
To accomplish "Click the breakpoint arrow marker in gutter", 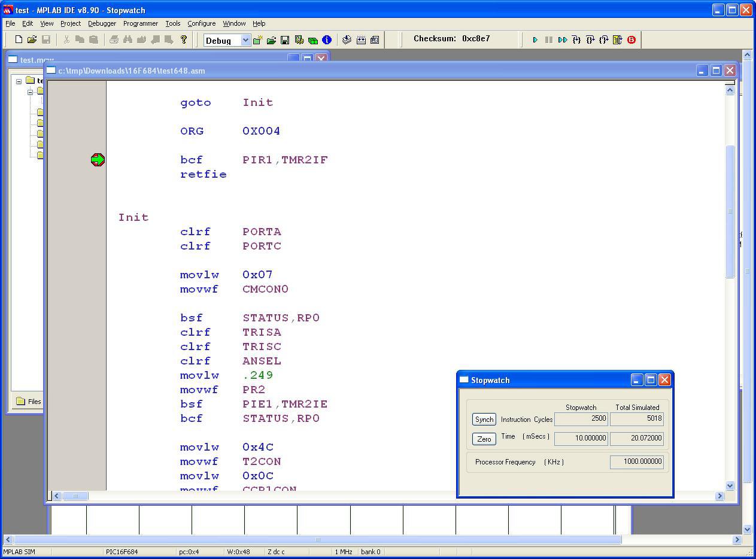I will click(98, 160).
